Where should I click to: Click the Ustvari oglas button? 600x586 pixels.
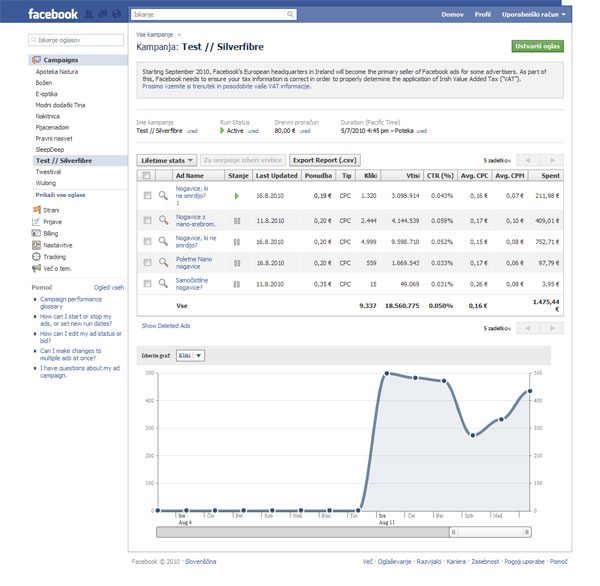pos(537,46)
